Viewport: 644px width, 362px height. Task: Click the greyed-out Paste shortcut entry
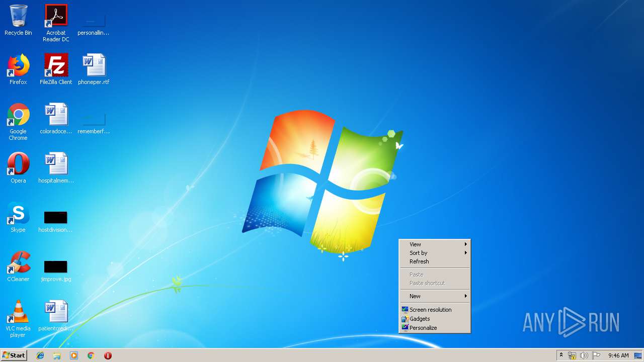tap(435, 283)
